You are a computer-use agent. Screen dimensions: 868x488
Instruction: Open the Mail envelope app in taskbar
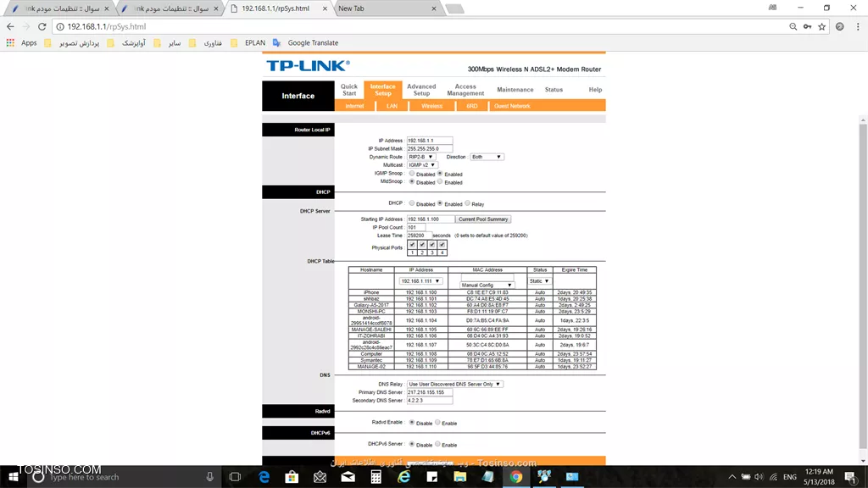(x=348, y=476)
